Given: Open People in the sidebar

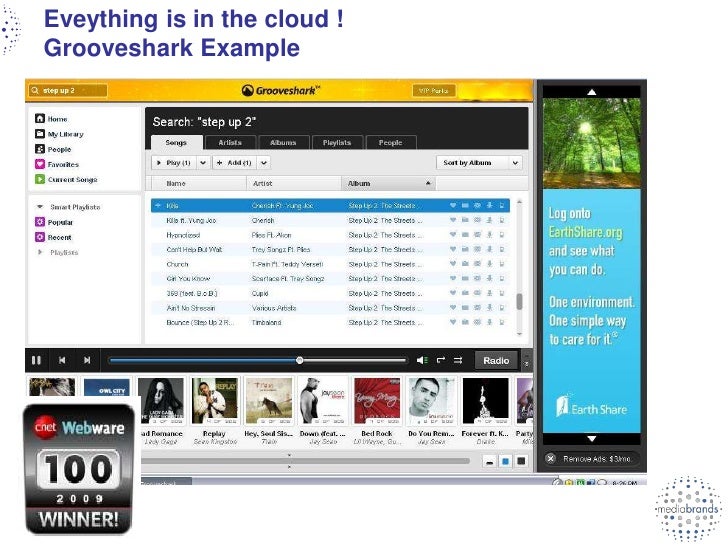Looking at the screenshot, I should (x=53, y=150).
